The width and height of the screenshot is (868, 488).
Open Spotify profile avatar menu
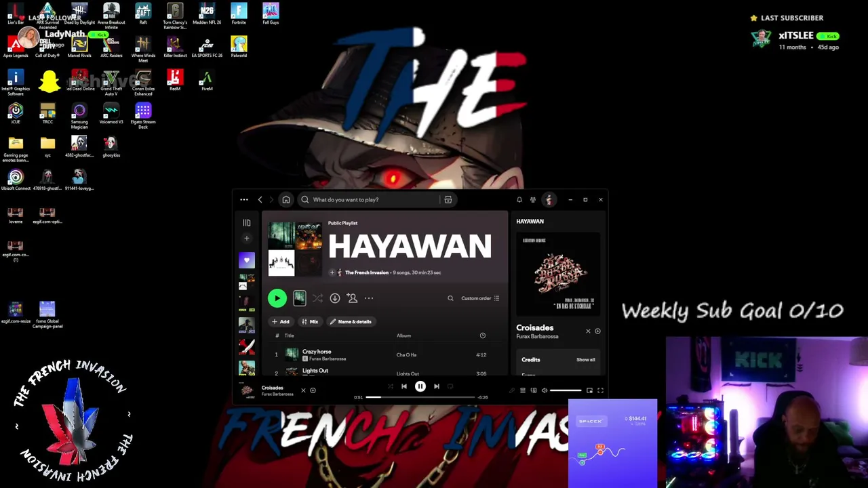[549, 200]
